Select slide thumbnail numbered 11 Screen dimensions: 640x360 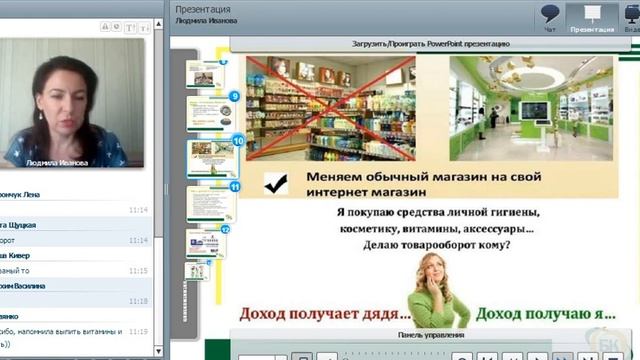(x=211, y=204)
